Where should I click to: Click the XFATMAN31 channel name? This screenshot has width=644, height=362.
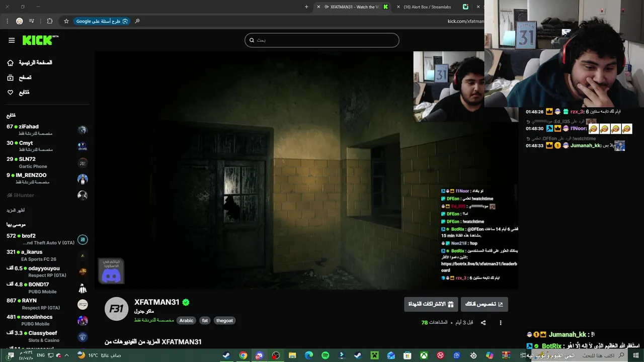156,302
